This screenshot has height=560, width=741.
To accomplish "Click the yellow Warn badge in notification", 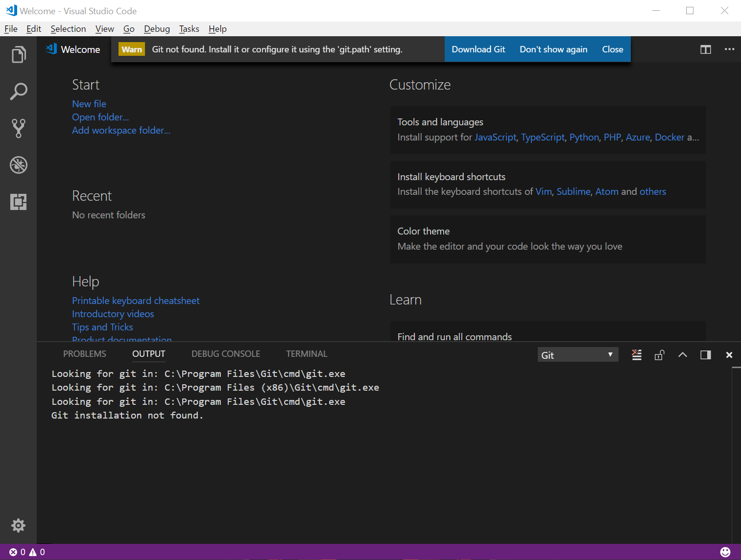I will pyautogui.click(x=132, y=49).
